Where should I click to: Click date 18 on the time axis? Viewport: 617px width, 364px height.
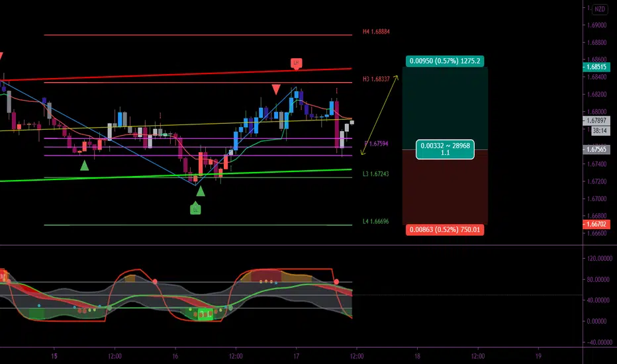417,356
